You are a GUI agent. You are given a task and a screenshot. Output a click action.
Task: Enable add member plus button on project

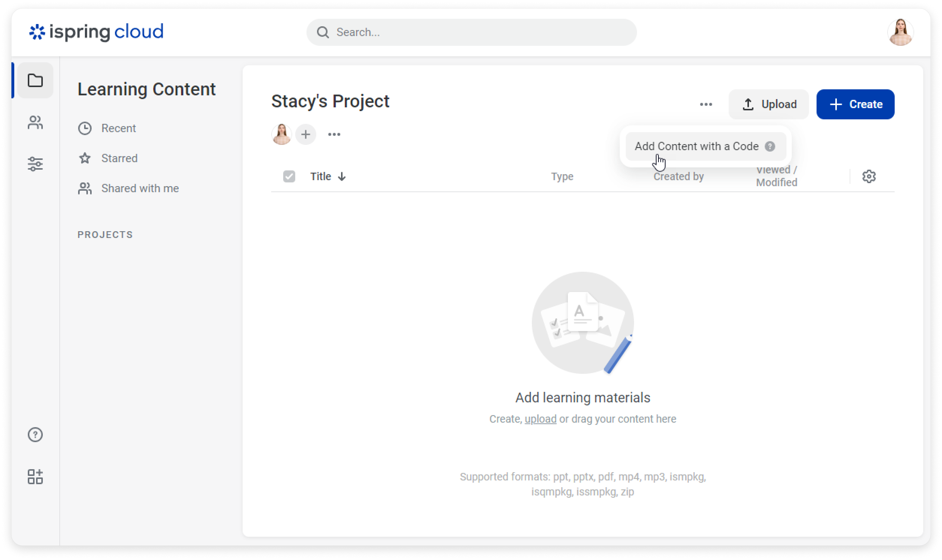pyautogui.click(x=306, y=133)
